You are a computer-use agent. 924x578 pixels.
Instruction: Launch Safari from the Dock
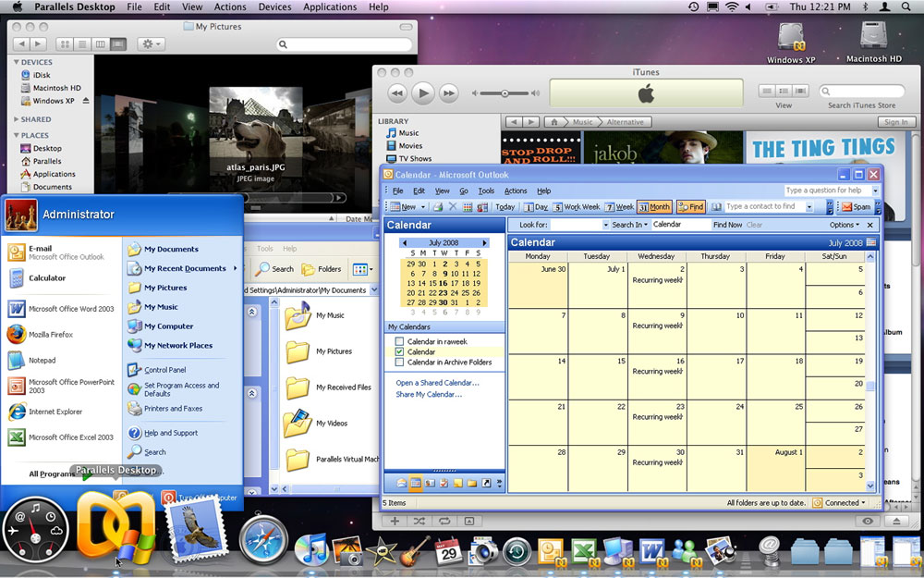click(262, 540)
